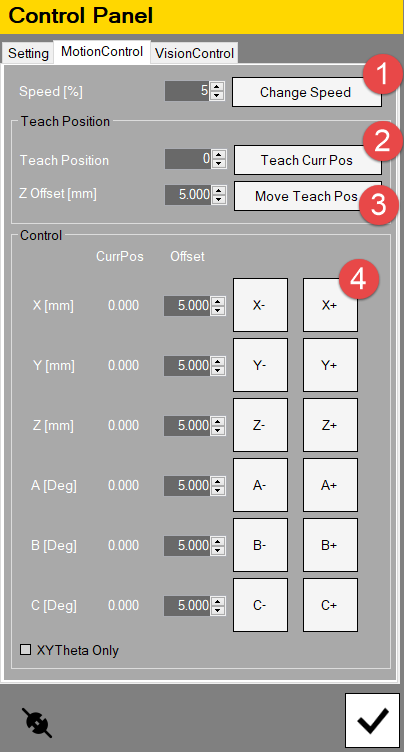
Task: Switch to the Setting tab
Action: point(28,53)
